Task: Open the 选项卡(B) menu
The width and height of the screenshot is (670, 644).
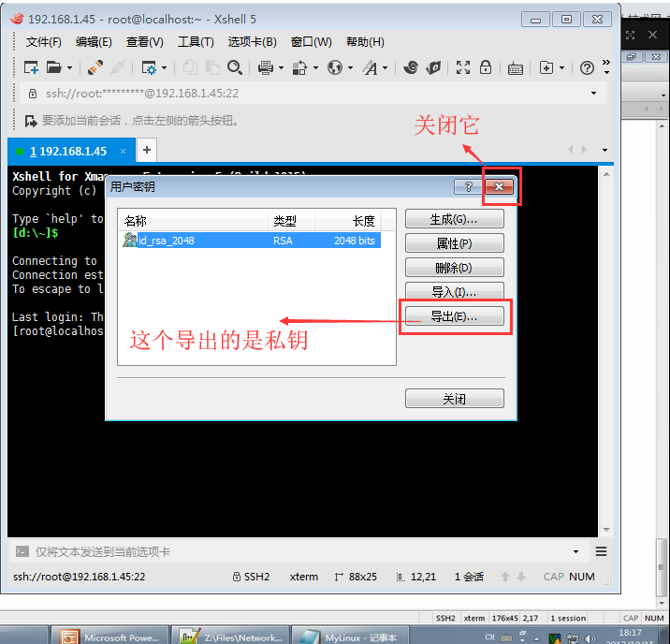Action: click(x=252, y=42)
